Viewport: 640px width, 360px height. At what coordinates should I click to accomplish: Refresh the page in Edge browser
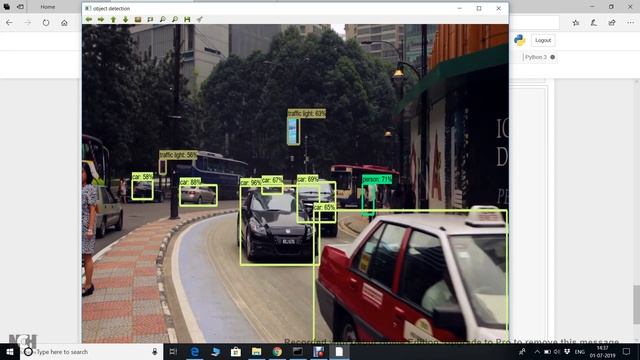pyautogui.click(x=46, y=23)
